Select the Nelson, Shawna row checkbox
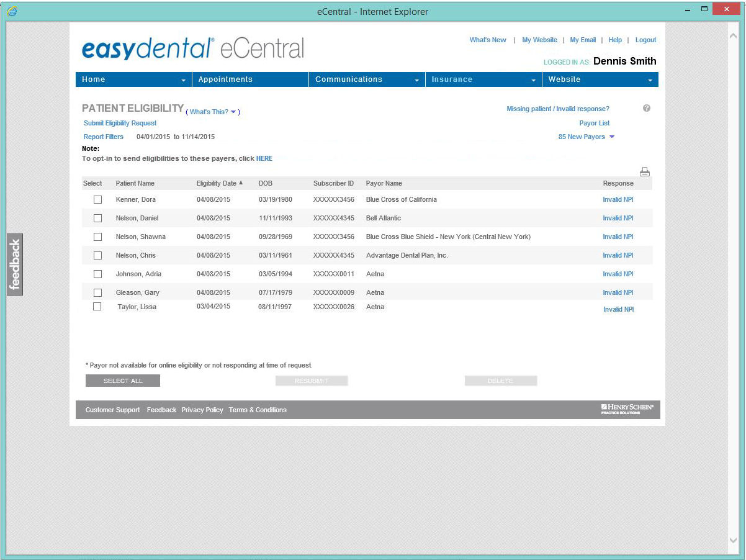The width and height of the screenshot is (746, 560). [x=97, y=237]
